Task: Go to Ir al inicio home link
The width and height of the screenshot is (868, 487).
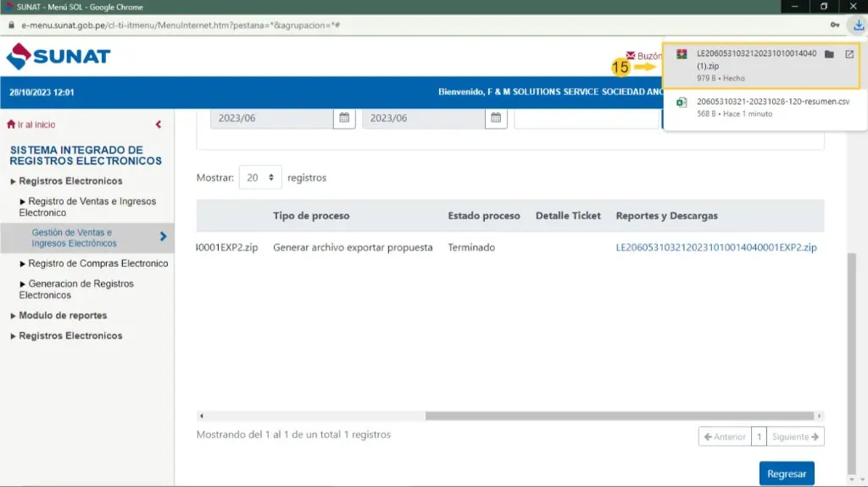Action: (x=31, y=125)
